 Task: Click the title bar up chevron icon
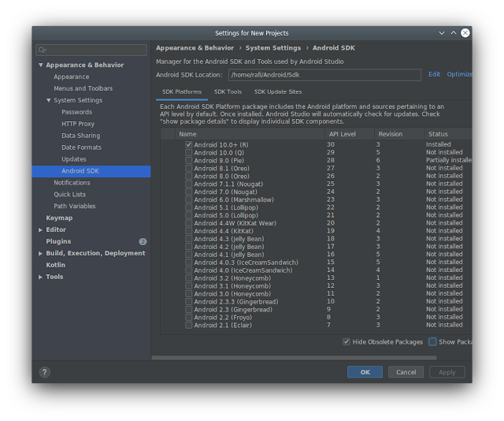(454, 33)
